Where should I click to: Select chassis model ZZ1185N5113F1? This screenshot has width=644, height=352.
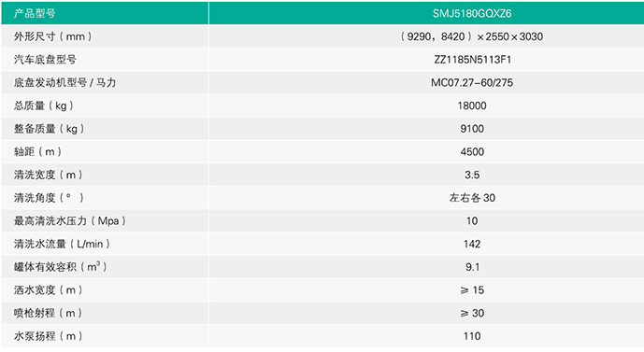472,60
